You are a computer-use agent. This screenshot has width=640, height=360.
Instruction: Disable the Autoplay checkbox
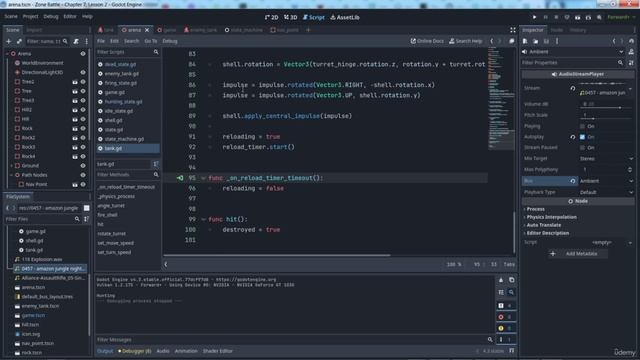(582, 137)
